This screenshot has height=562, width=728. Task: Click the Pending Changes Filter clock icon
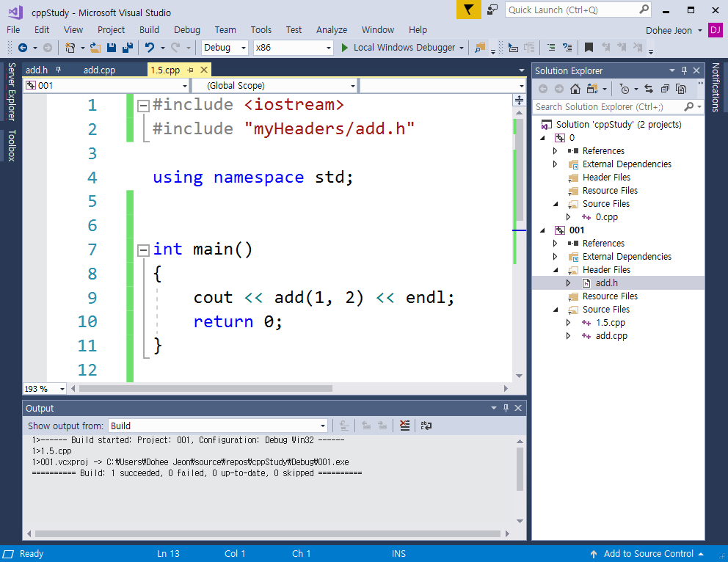tap(625, 89)
